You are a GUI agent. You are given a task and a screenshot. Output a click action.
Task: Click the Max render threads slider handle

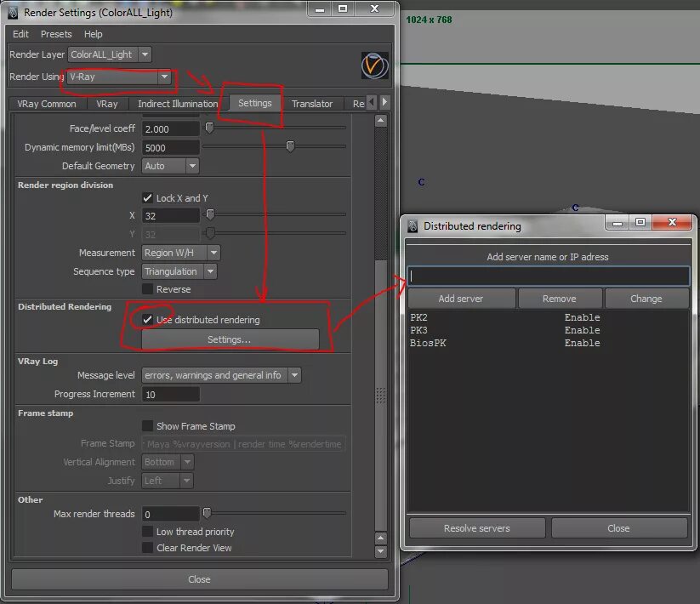(x=207, y=513)
